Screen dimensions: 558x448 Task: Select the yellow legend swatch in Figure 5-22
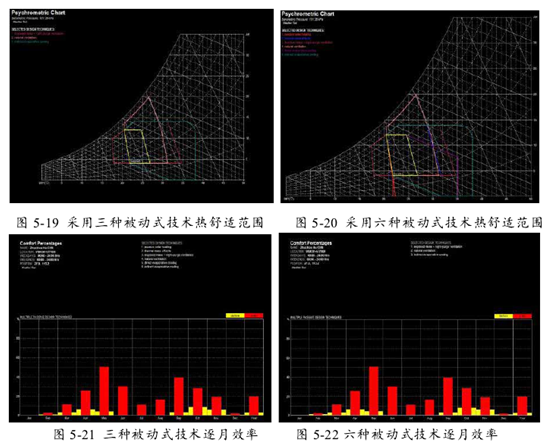504,316
